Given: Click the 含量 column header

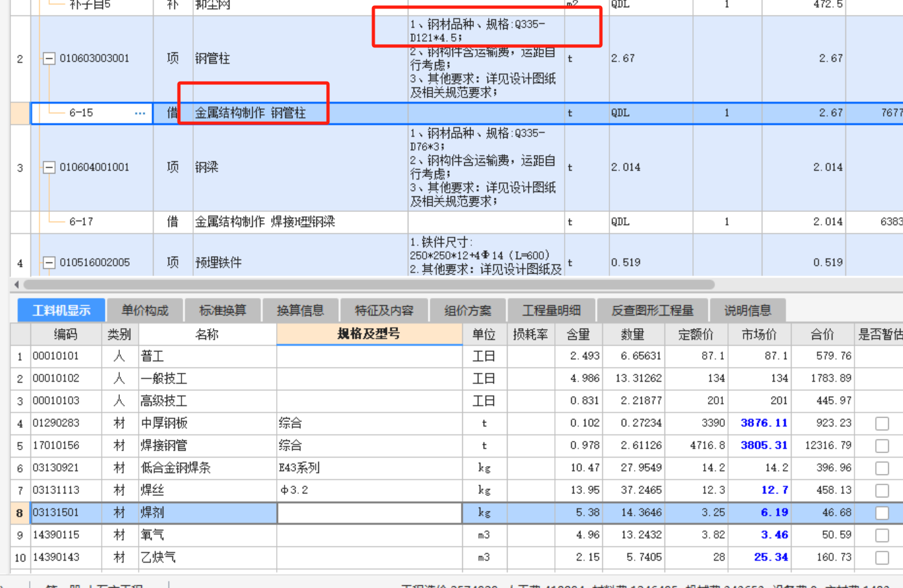Looking at the screenshot, I should click(x=578, y=334).
